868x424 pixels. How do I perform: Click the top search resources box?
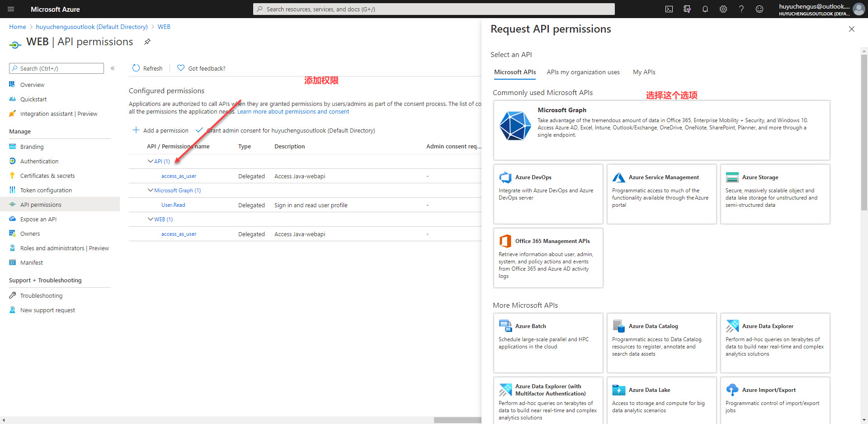coord(434,9)
